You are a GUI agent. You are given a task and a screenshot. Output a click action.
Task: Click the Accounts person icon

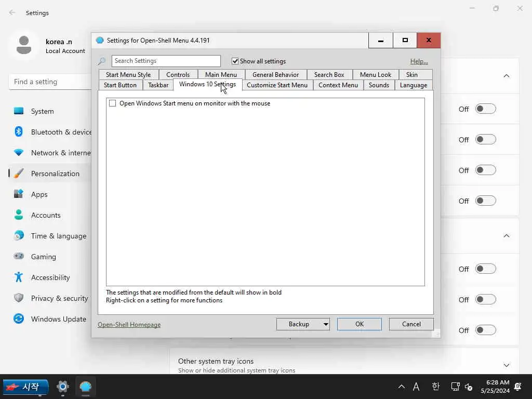19,215
